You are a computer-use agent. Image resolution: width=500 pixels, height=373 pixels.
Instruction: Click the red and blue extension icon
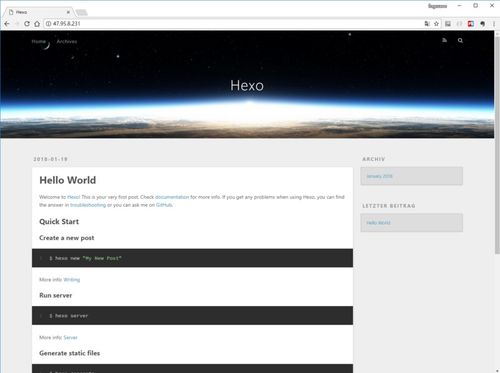(471, 24)
